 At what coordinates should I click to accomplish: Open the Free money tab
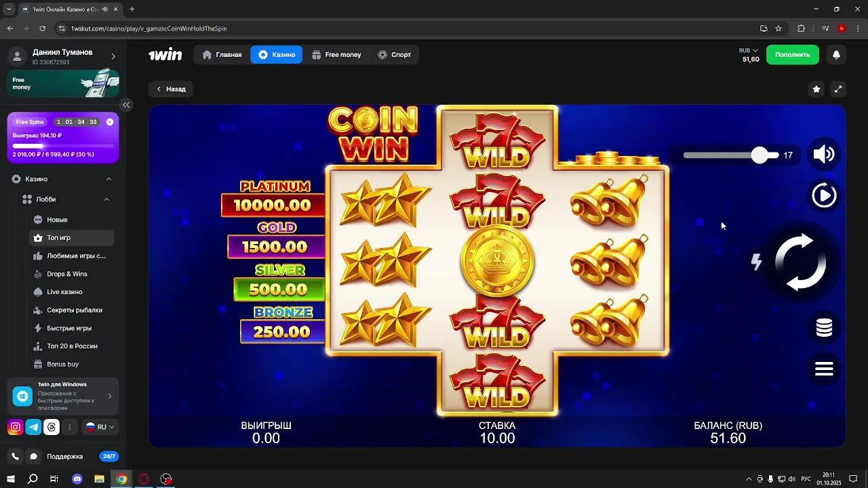(337, 55)
